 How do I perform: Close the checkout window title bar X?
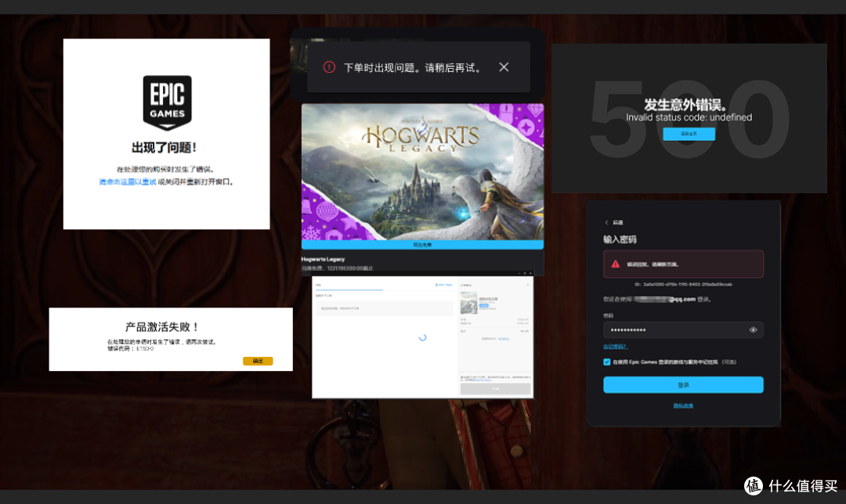pos(530,273)
